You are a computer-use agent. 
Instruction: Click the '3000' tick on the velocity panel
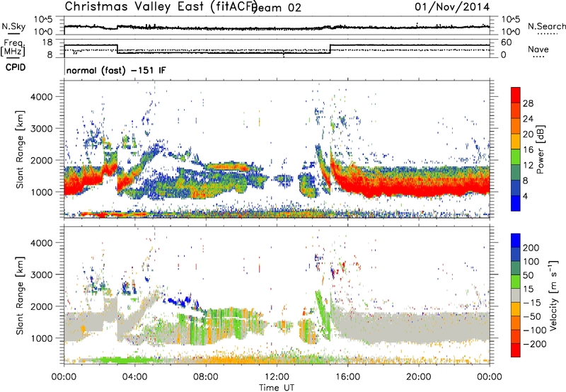click(x=42, y=275)
